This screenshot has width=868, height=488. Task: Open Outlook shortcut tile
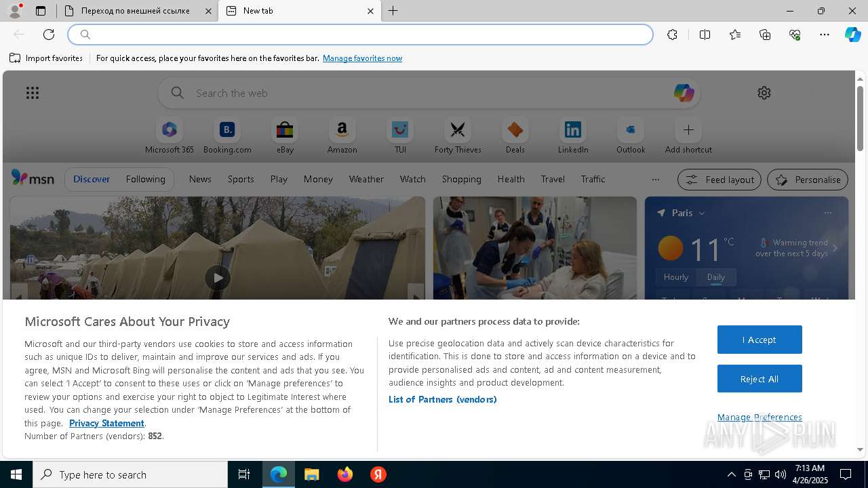coord(631,136)
